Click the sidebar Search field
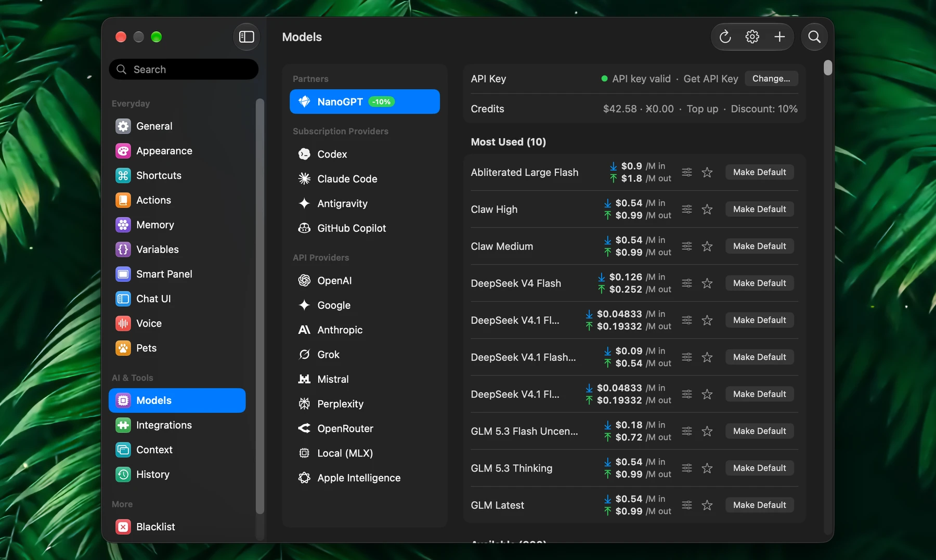936x560 pixels. pos(184,69)
